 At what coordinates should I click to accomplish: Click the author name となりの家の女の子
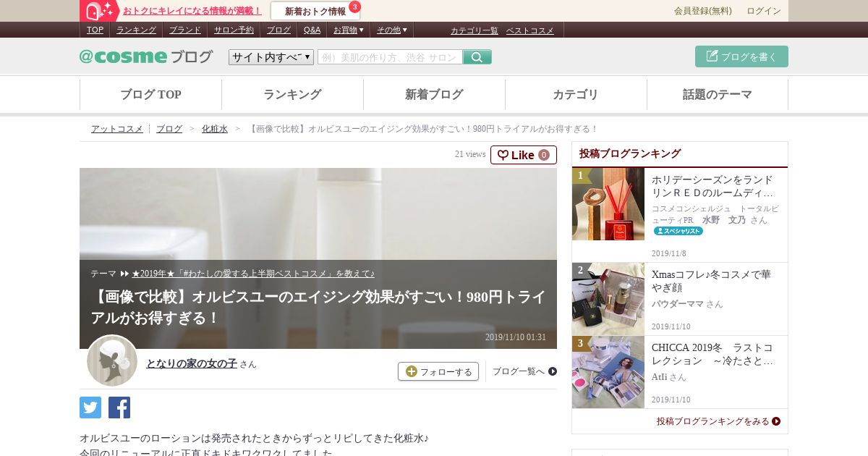(x=192, y=363)
